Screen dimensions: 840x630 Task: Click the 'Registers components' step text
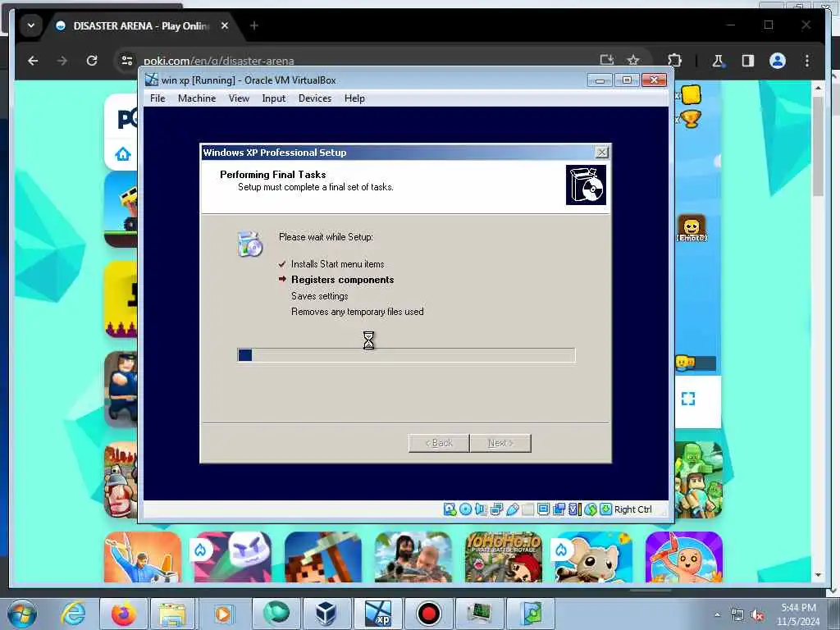[x=342, y=280]
